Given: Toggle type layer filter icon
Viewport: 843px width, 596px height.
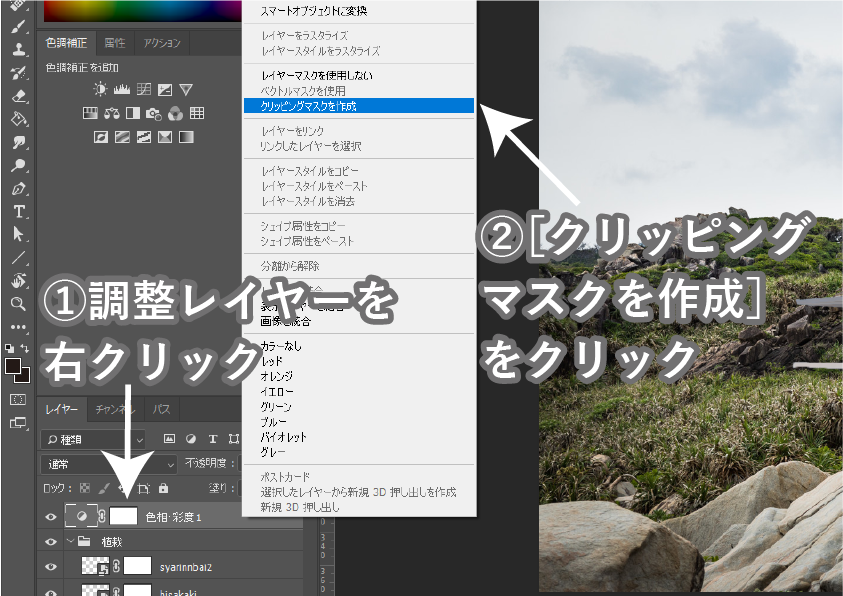Looking at the screenshot, I should pos(212,439).
